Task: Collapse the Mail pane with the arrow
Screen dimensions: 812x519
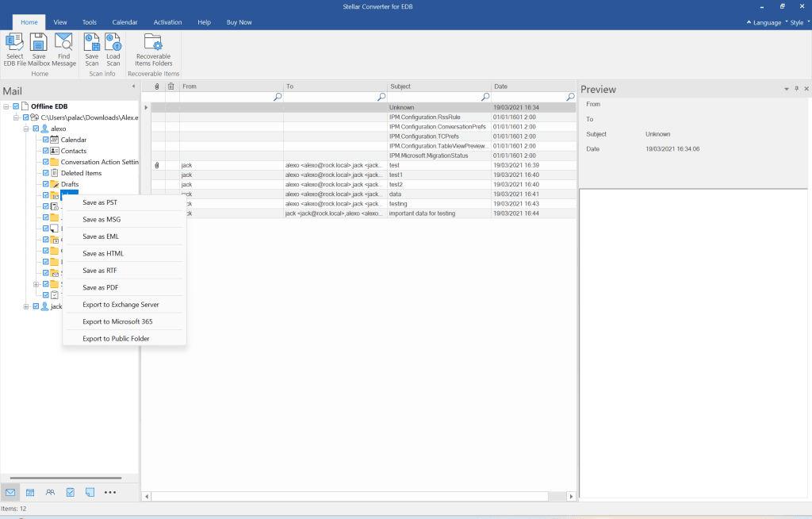Action: (133, 86)
